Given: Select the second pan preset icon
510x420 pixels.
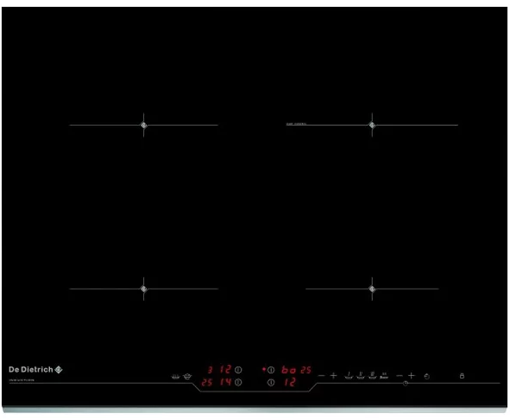Looking at the screenshot, I should [x=361, y=376].
